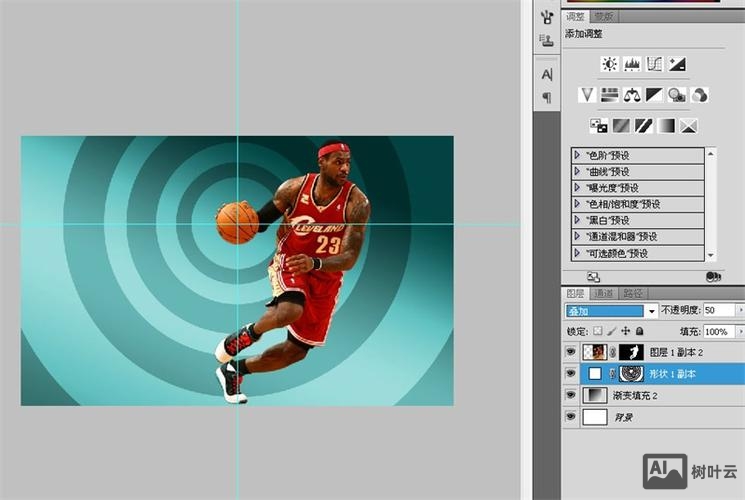Add a Vibrance adjustment with the triangle icon
Viewport: 745px width, 500px height.
pos(587,95)
